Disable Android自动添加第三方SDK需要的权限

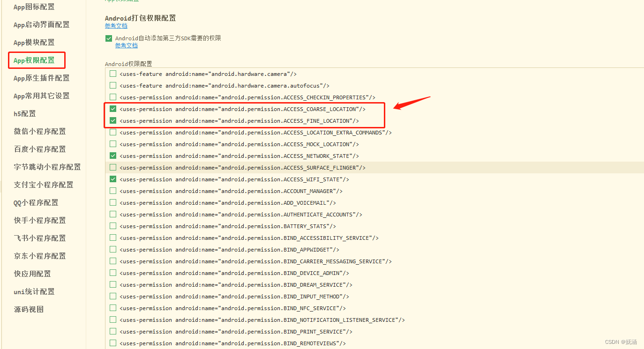click(x=108, y=38)
